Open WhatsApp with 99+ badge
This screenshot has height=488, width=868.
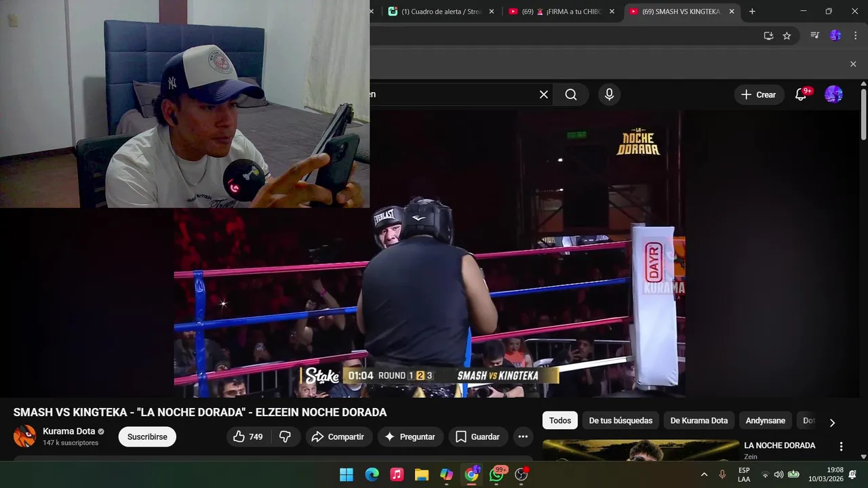[497, 474]
